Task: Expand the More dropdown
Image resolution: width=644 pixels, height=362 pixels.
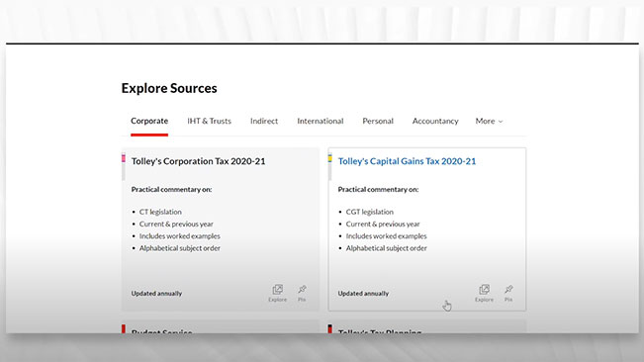Action: (489, 121)
